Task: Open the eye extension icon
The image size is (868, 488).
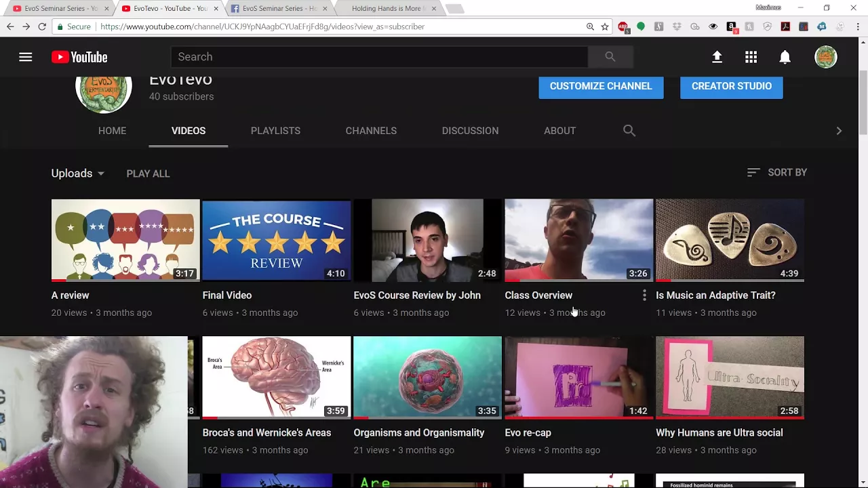Action: pos(713,26)
